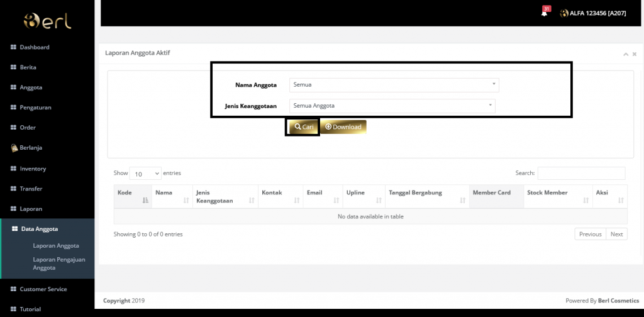Open the Inventory sidebar menu
The height and width of the screenshot is (317, 644).
33,169
